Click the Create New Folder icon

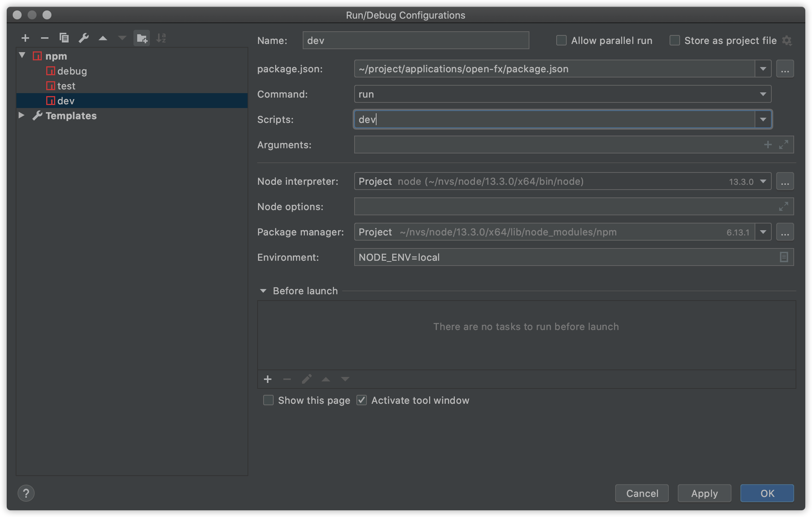pos(142,38)
